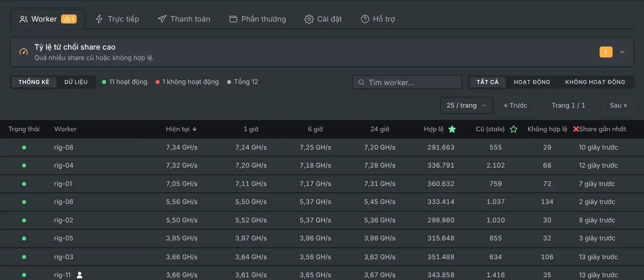This screenshot has width=644, height=280.
Task: Click the 1 không hoạt động summary label
Action: point(190,82)
